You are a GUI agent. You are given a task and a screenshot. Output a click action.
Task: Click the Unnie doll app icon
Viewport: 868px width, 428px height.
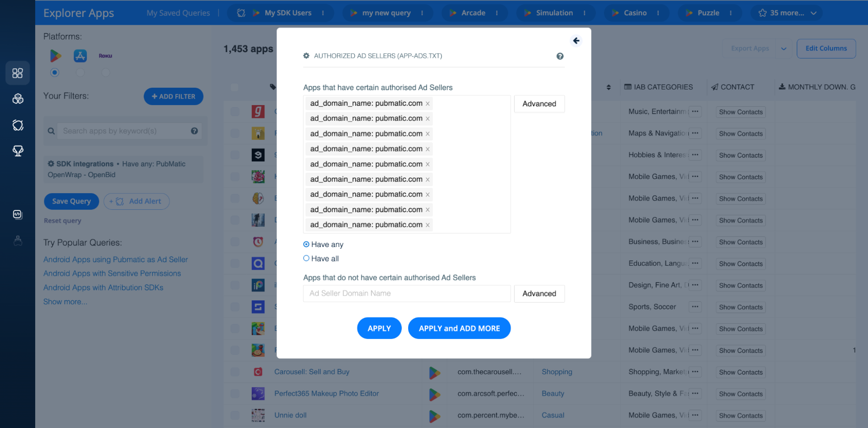tap(258, 415)
